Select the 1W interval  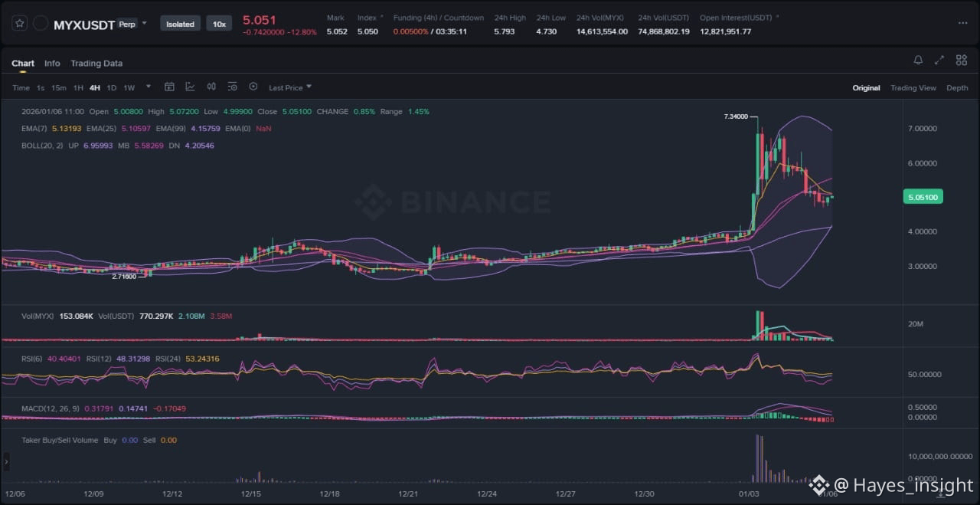129,88
